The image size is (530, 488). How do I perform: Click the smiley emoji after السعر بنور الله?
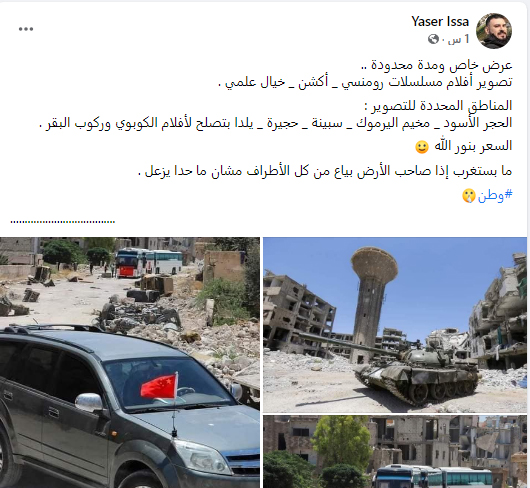point(422,147)
